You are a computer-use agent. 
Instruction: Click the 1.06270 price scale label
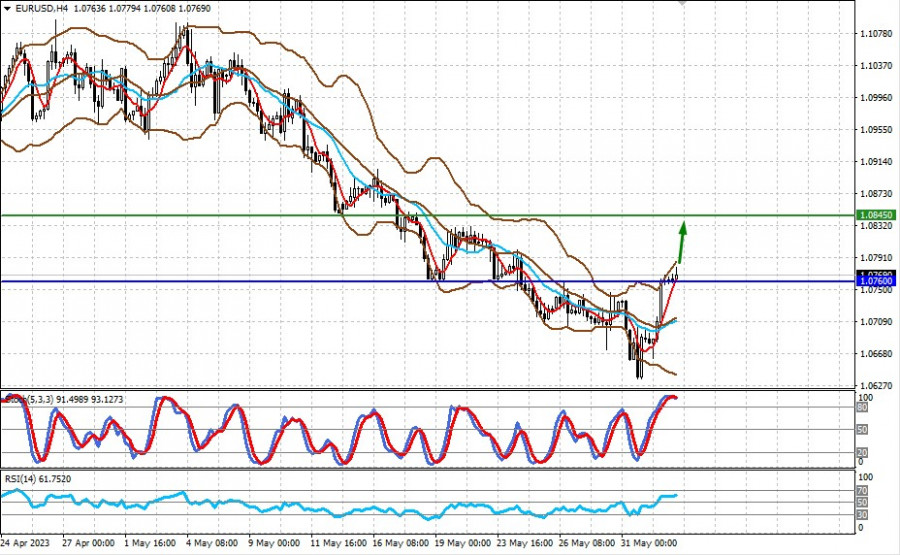tap(876, 386)
